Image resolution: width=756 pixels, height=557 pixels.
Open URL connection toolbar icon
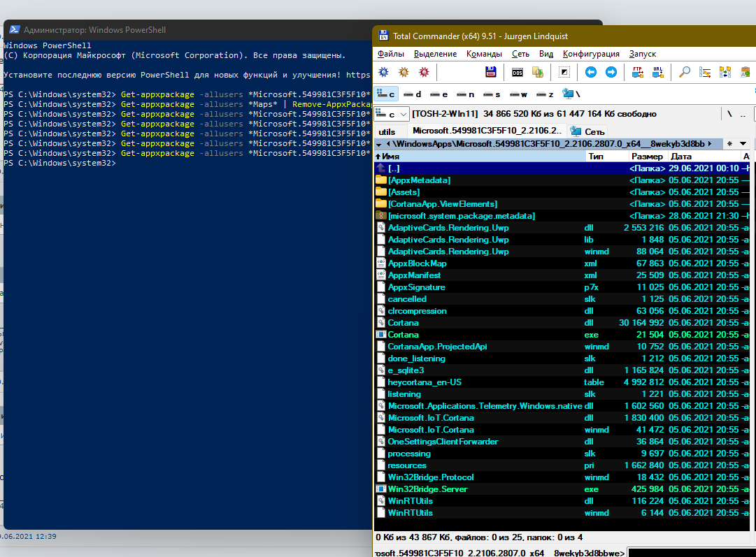click(x=657, y=72)
